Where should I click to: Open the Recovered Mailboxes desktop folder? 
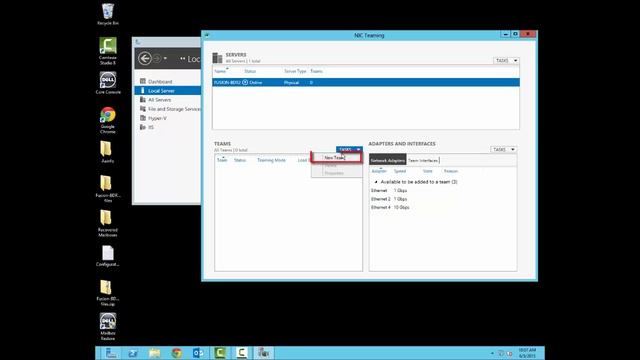coord(107,224)
